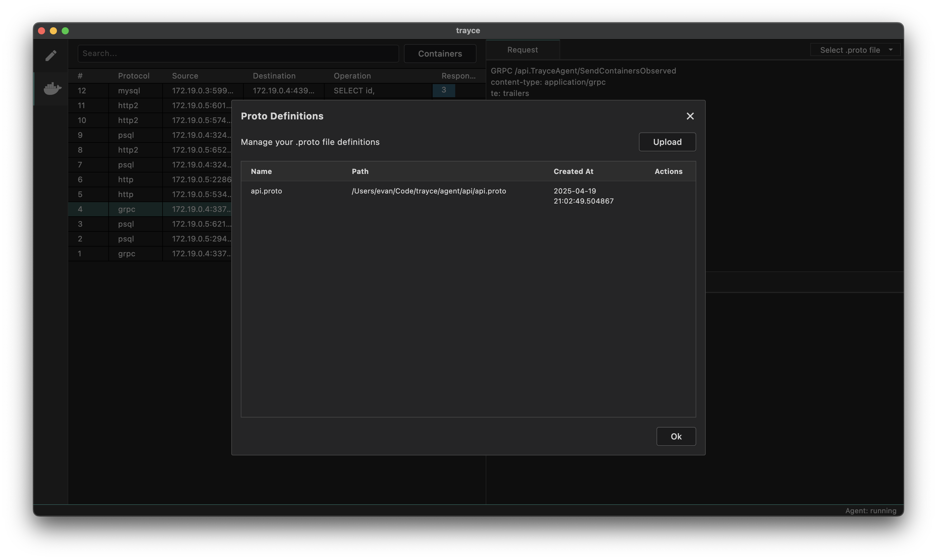Click destination 172.19.0.4:439... cell
This screenshot has width=937, height=560.
click(x=283, y=91)
